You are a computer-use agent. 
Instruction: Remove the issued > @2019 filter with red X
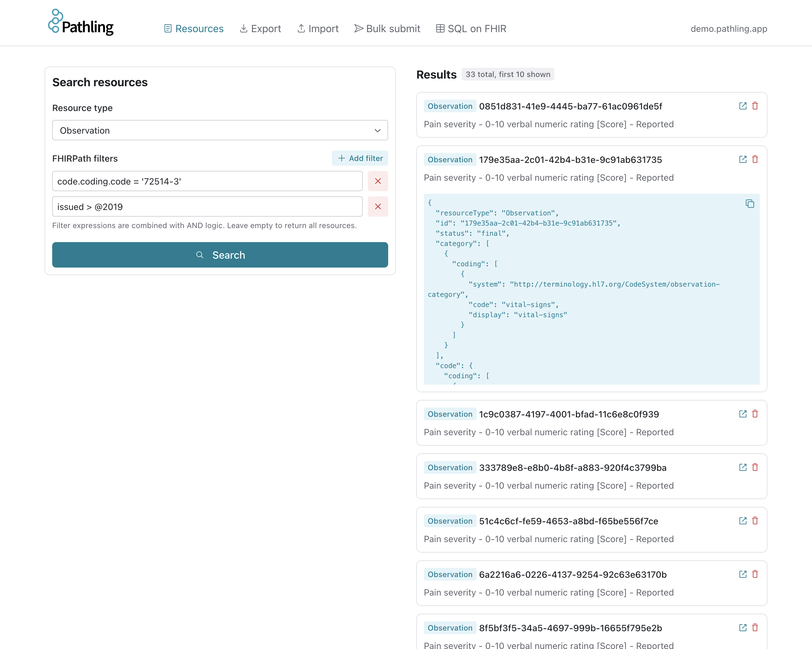(378, 206)
